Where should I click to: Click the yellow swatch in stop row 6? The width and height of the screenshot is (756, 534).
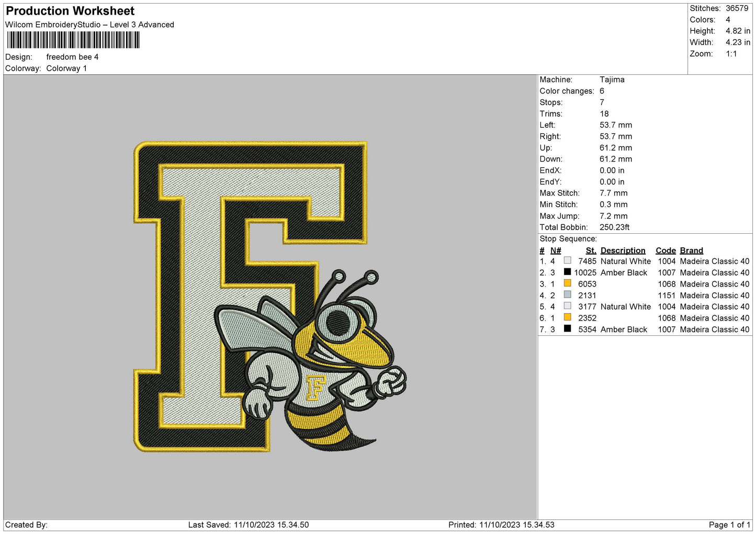pos(567,317)
